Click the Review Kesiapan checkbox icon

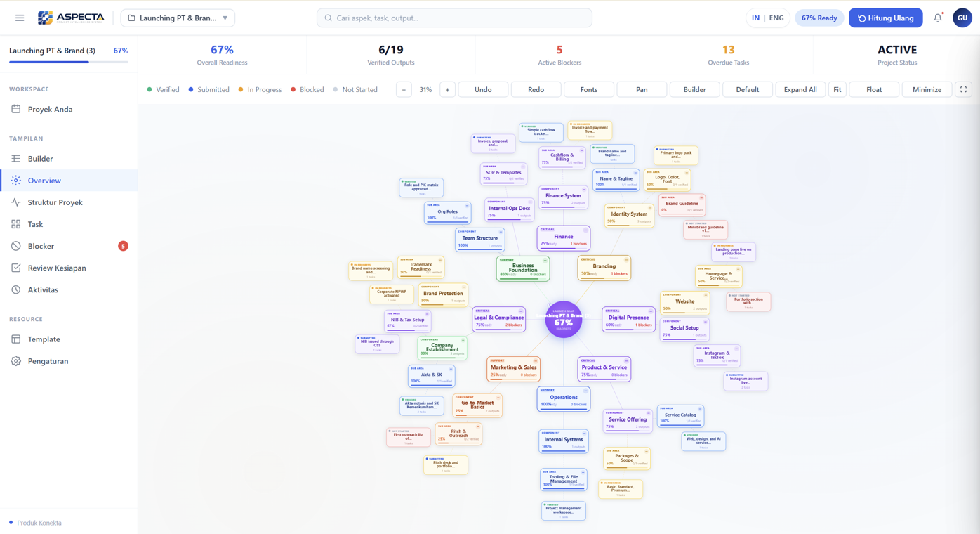tap(16, 268)
